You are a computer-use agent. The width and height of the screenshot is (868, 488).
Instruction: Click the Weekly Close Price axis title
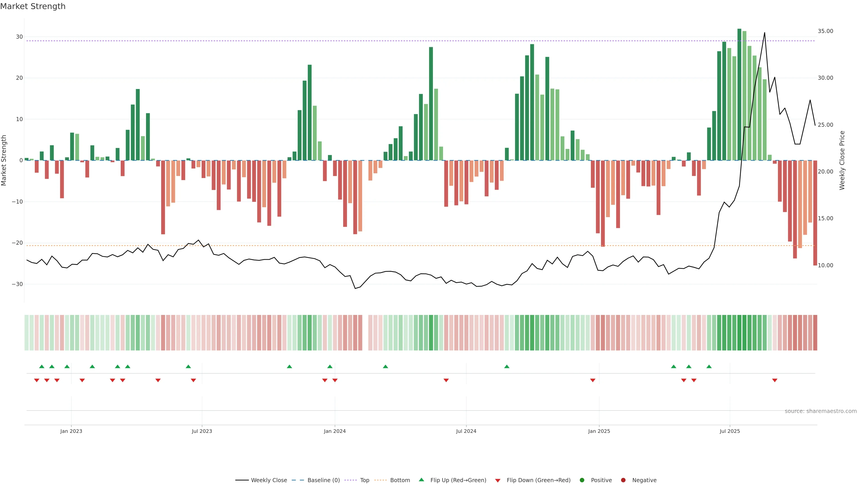click(x=842, y=160)
